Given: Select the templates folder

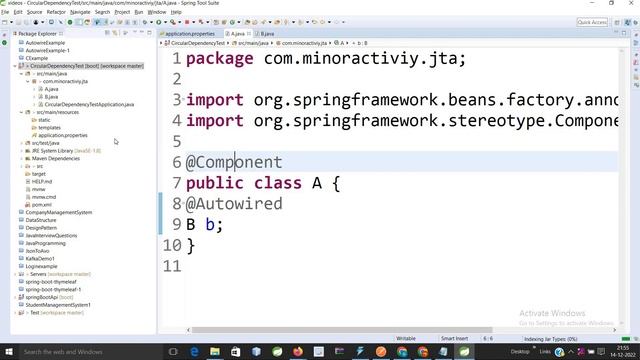Looking at the screenshot, I should point(49,128).
